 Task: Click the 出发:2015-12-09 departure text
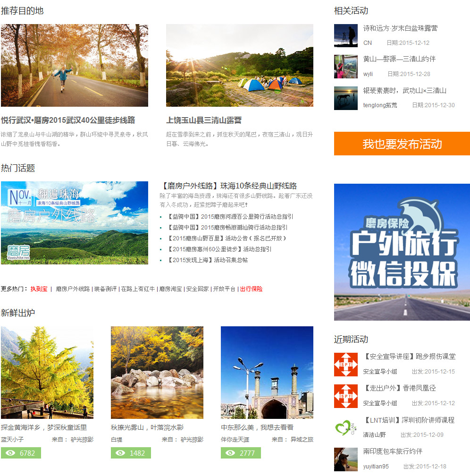pos(422,435)
